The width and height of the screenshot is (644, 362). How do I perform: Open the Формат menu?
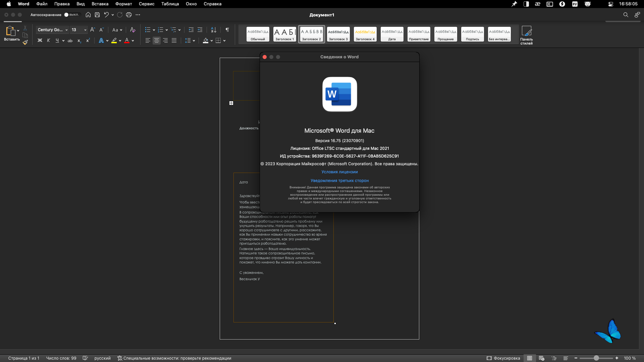123,4
